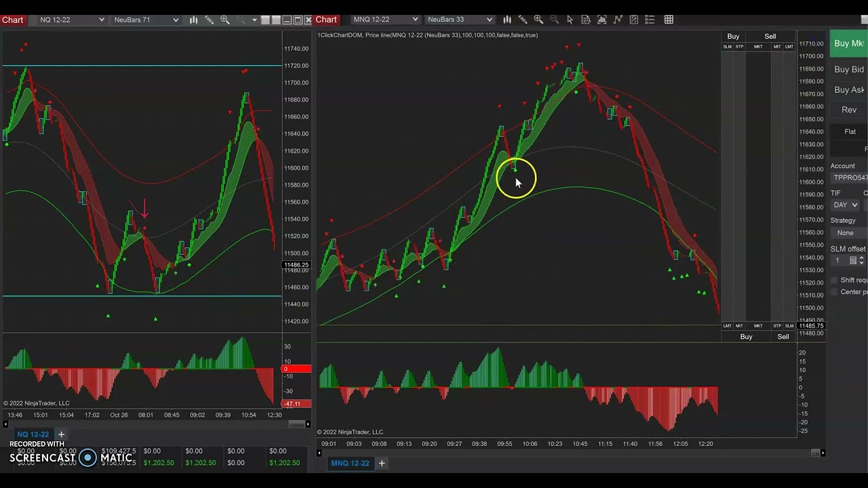Click bottom Sell header in chart DOM
This screenshot has height=488, width=868.
pyautogui.click(x=783, y=337)
